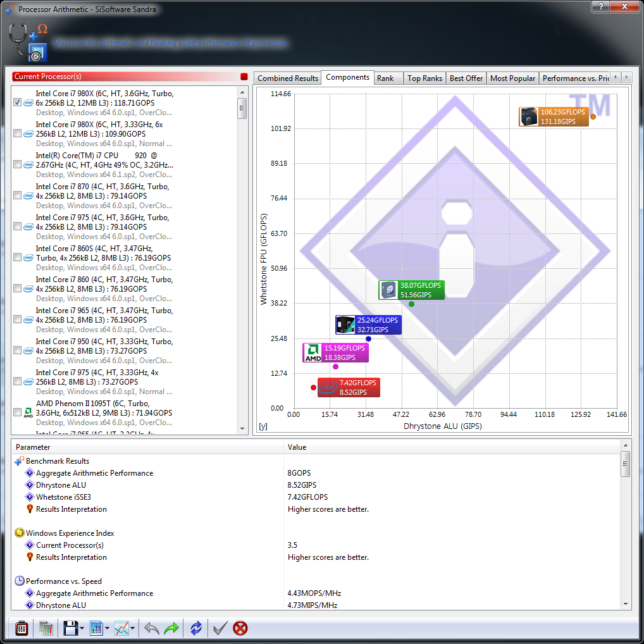Go back with the grey arrow icon
The width and height of the screenshot is (644, 644).
click(x=152, y=628)
